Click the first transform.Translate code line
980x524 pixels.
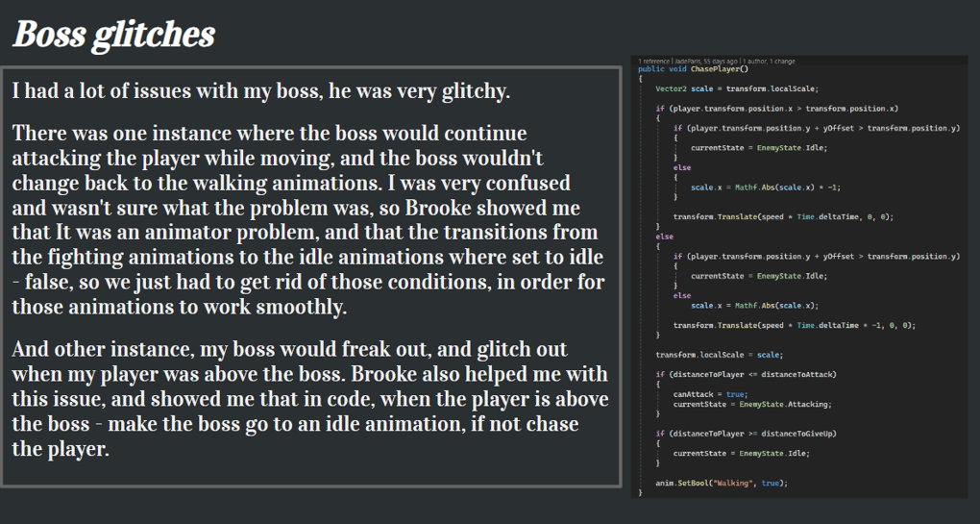[x=783, y=217]
